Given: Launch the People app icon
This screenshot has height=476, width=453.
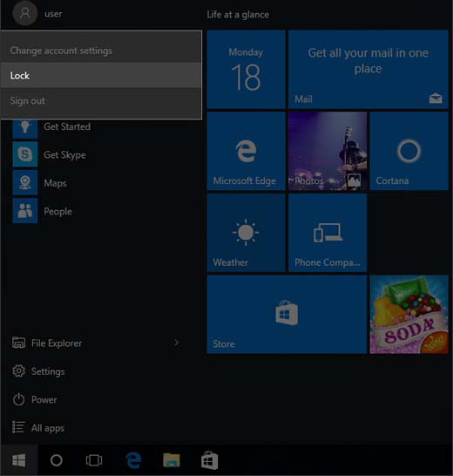Looking at the screenshot, I should [x=25, y=211].
